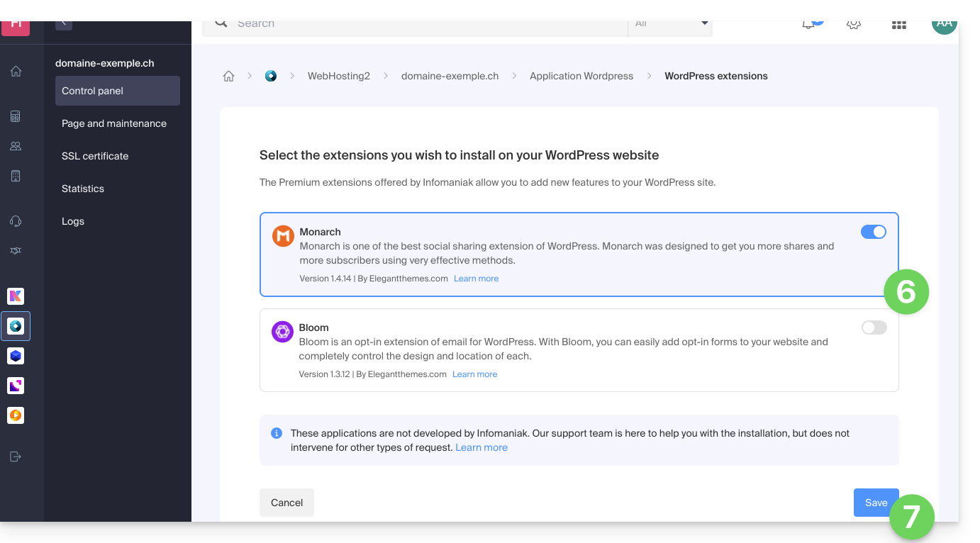This screenshot has height=543, width=980.
Task: Click the Cancel button
Action: click(286, 503)
